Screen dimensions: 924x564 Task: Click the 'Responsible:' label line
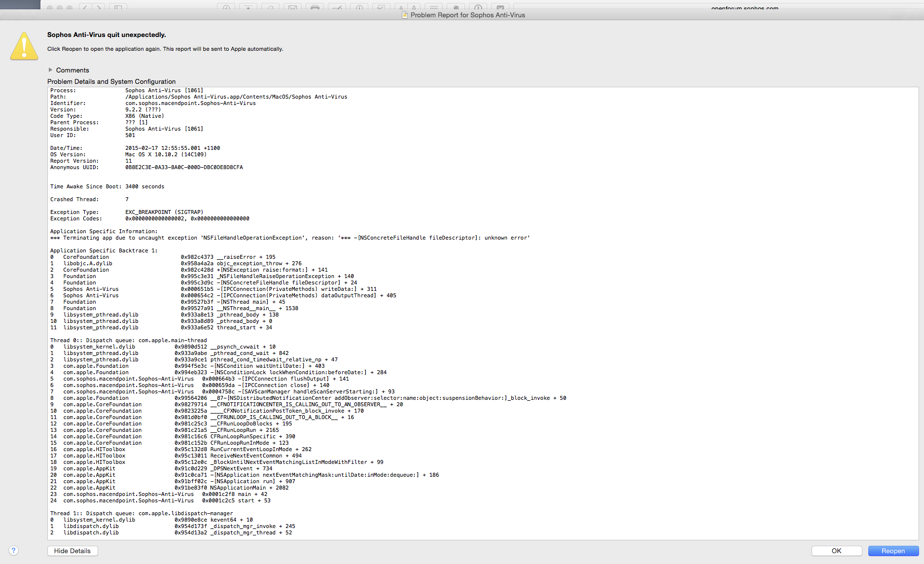pos(127,129)
